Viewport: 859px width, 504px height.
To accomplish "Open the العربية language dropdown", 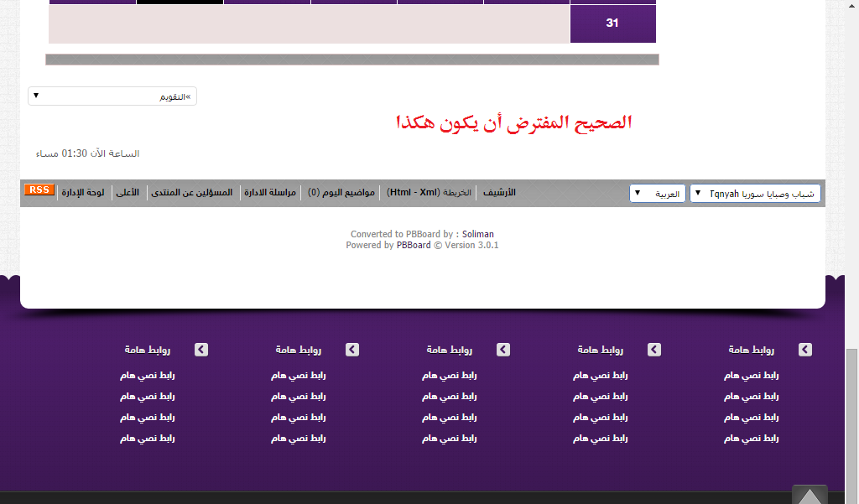I will click(x=658, y=194).
